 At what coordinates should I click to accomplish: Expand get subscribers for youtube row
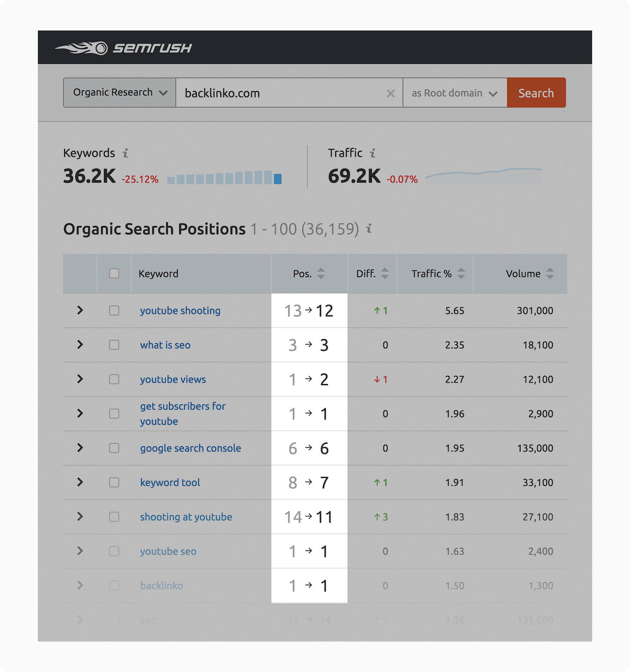pyautogui.click(x=80, y=413)
